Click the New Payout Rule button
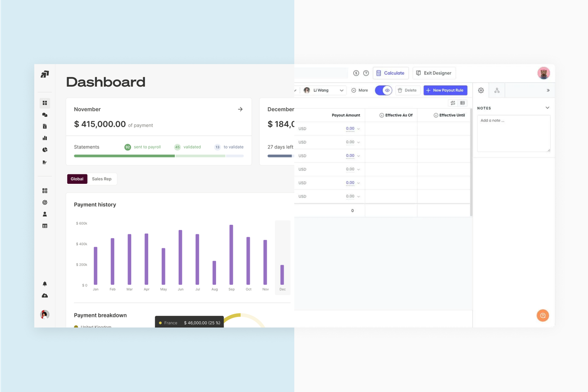The height and width of the screenshot is (392, 588). point(445,90)
